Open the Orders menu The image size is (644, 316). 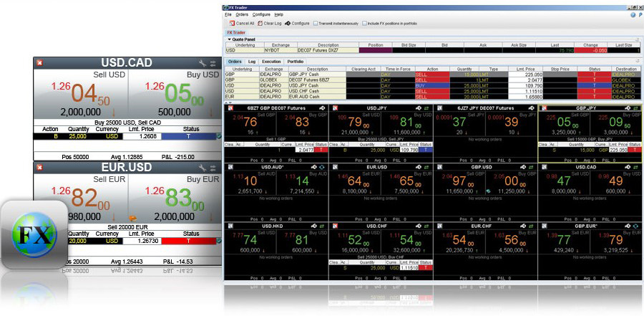click(x=242, y=14)
